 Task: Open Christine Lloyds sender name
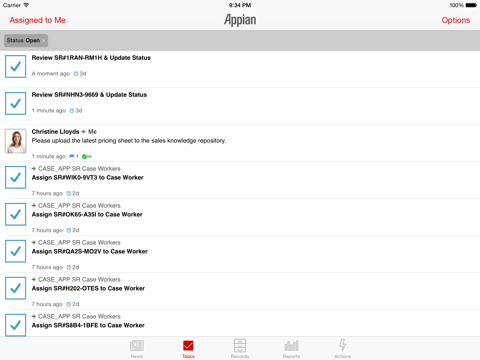[55, 132]
